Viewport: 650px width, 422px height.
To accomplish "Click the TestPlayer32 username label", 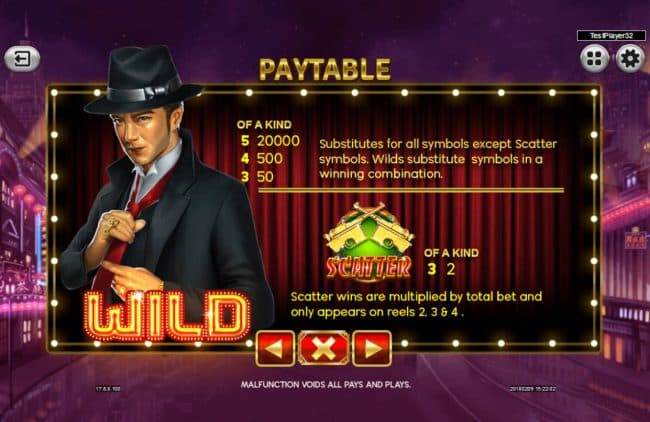I will point(611,36).
